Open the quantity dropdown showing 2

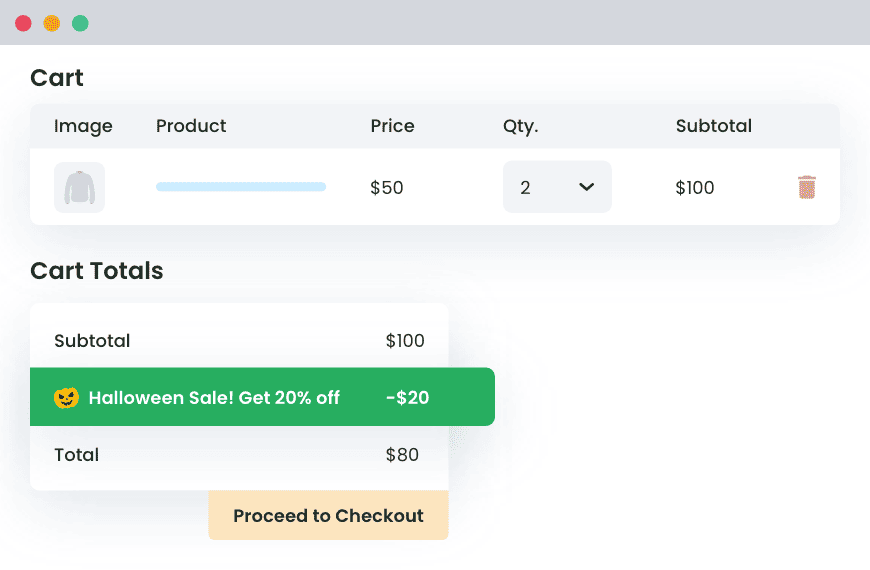(556, 187)
